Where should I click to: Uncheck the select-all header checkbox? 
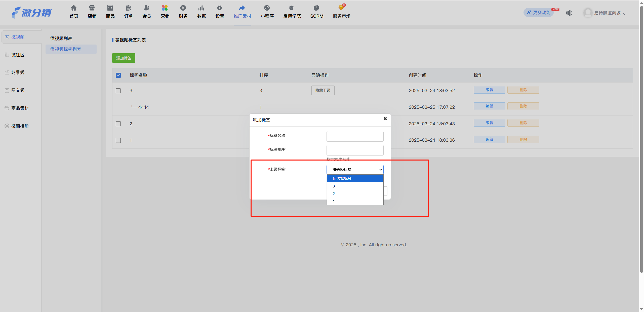[118, 75]
